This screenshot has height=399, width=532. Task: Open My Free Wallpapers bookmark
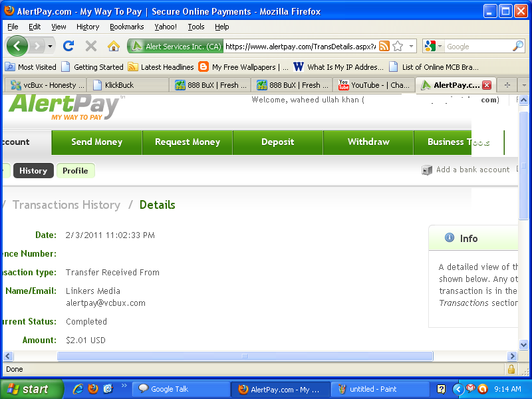[243, 67]
